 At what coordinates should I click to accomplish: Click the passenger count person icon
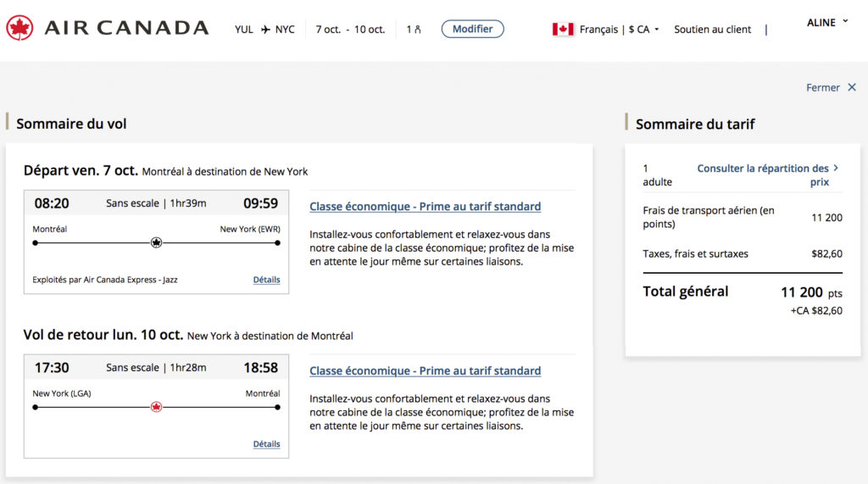point(417,30)
